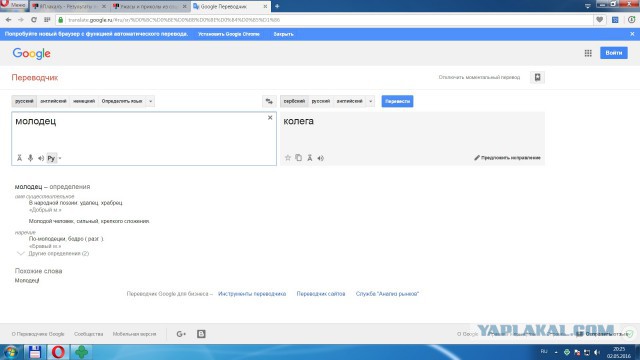Open О Переводчике Google footer link
Viewport: 640px width, 360px height.
coord(38,334)
